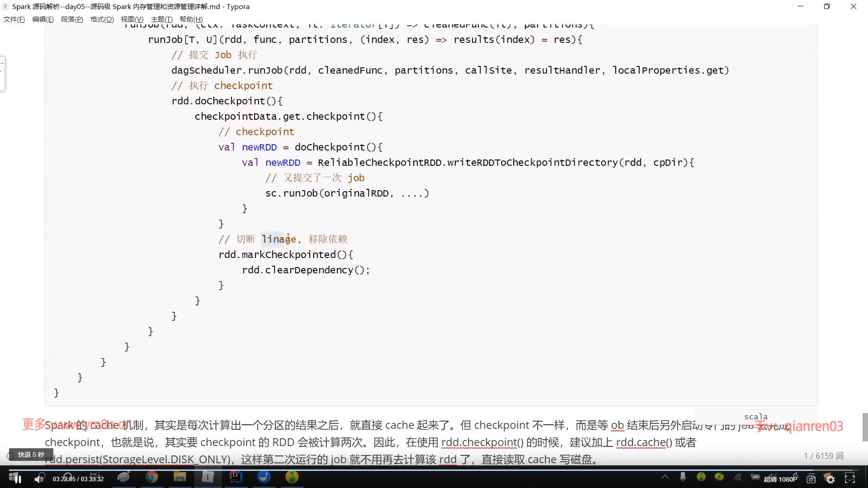Expand the hidden system tray icons
The width and height of the screenshot is (868, 488).
(x=665, y=477)
